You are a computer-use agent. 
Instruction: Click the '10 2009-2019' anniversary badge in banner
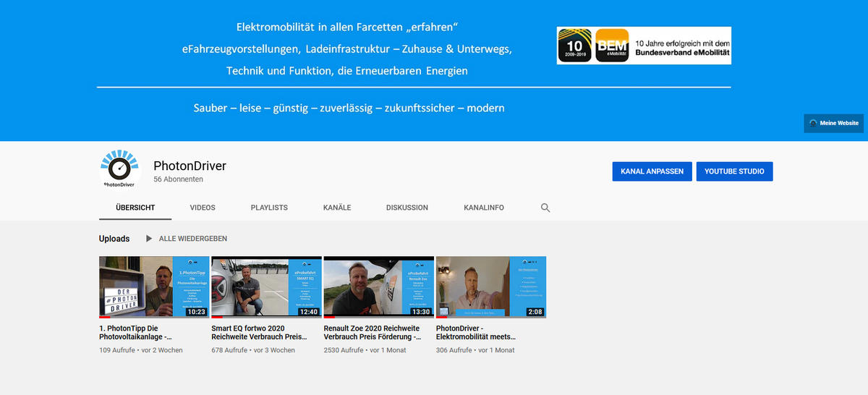click(x=575, y=46)
